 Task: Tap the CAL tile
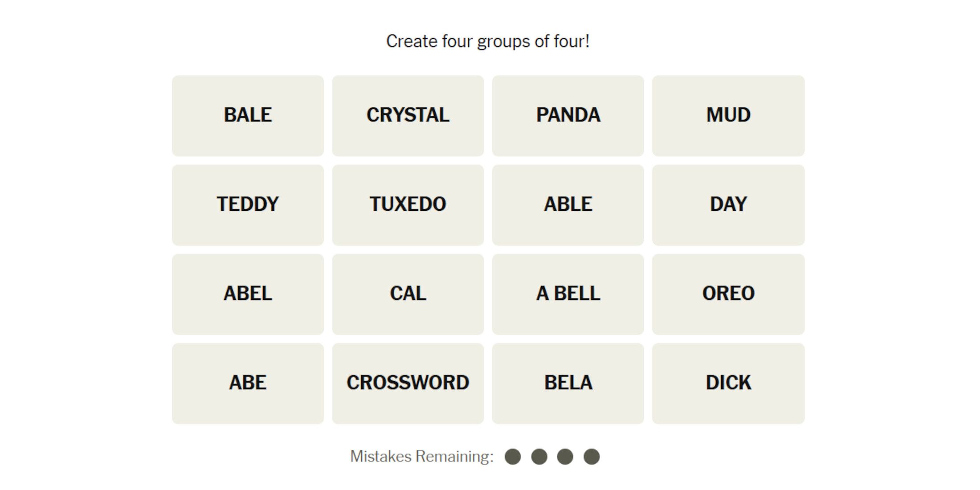(x=408, y=294)
